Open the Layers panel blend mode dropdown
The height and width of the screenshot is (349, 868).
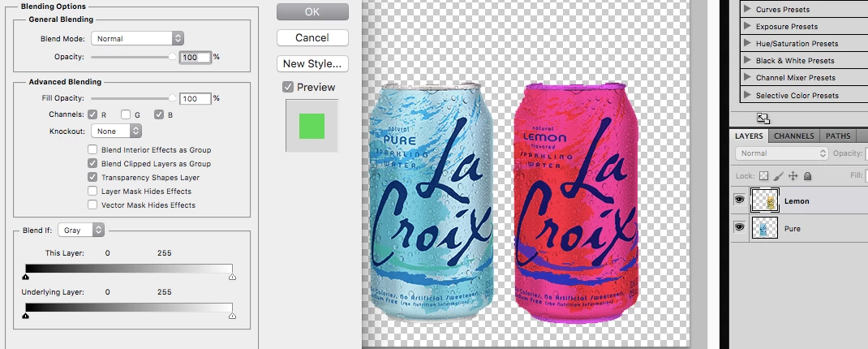click(781, 153)
